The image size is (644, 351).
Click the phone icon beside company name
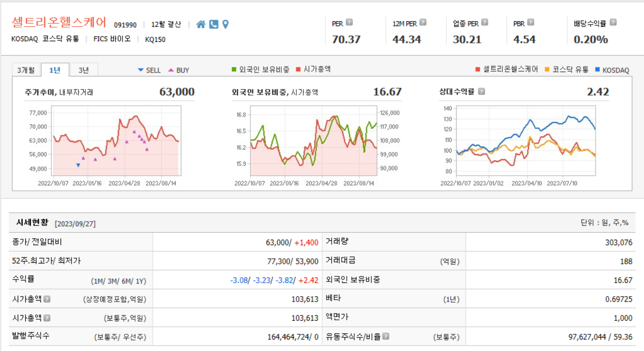coord(214,23)
